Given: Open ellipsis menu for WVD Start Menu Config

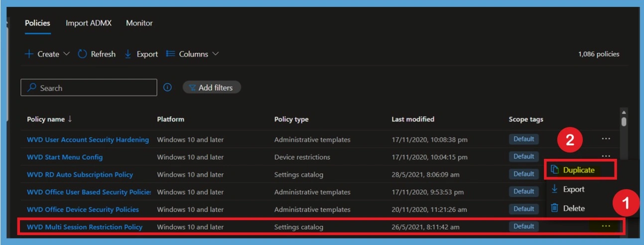Looking at the screenshot, I should tap(606, 156).
